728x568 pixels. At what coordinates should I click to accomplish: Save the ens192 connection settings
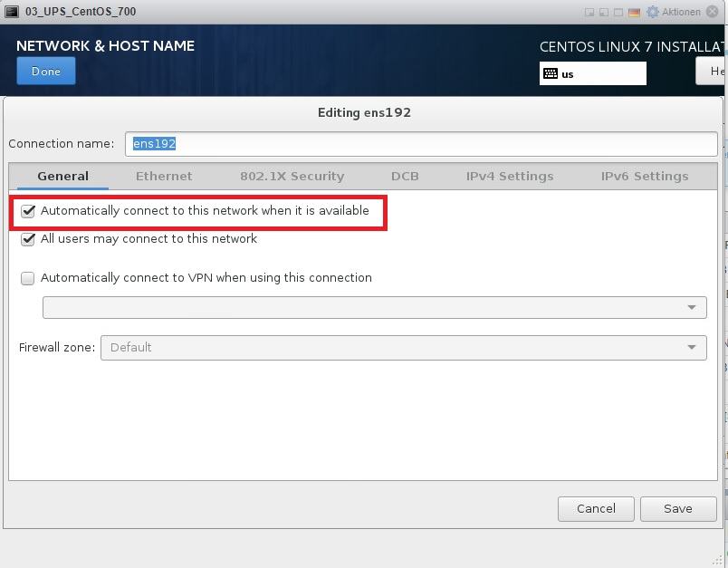[x=678, y=509]
